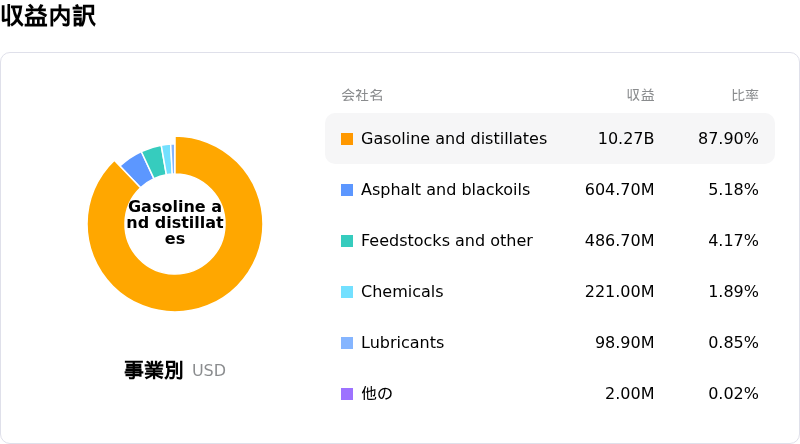800x444 pixels.
Task: Select the Lubricants row label
Action: (x=403, y=342)
